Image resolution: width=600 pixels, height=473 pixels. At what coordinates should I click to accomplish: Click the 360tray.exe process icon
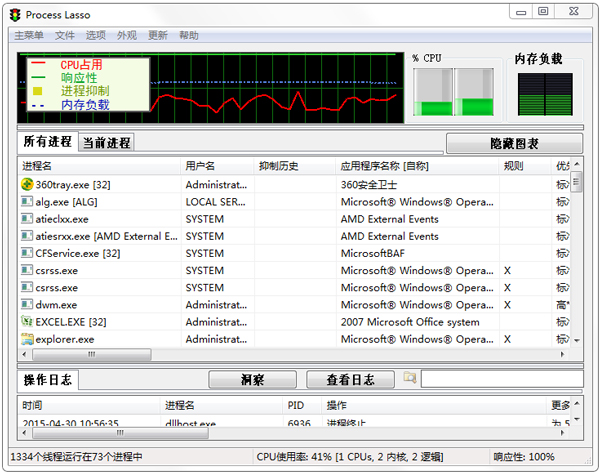(x=27, y=184)
